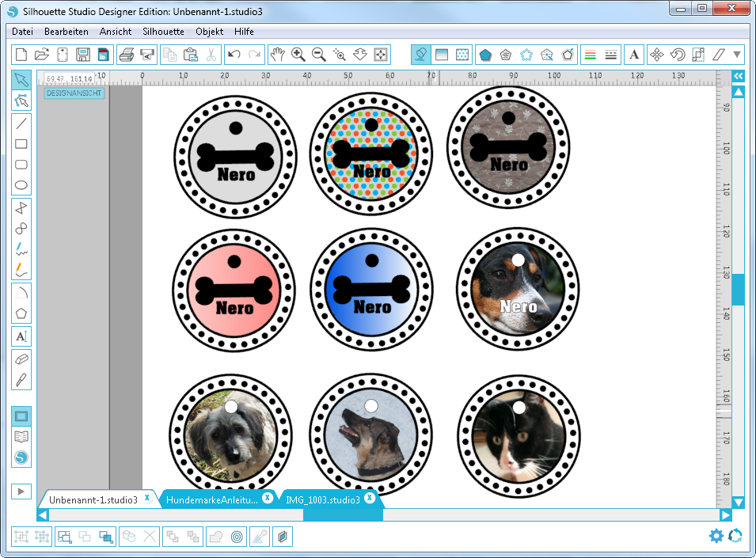This screenshot has height=558, width=756.
Task: Click the DESIGNANSICHT label button
Action: coord(74,93)
